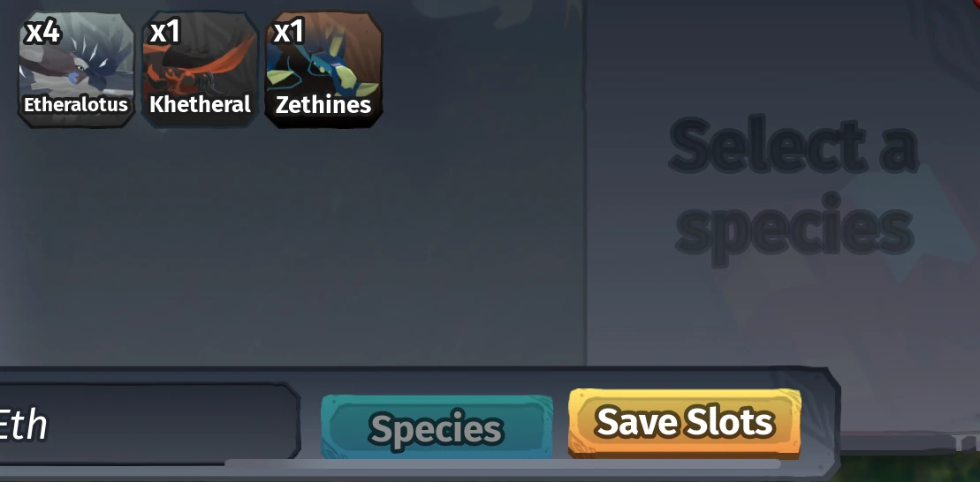The image size is (980, 482).
Task: Click the x1 count badge on Khetheral
Action: [x=165, y=31]
